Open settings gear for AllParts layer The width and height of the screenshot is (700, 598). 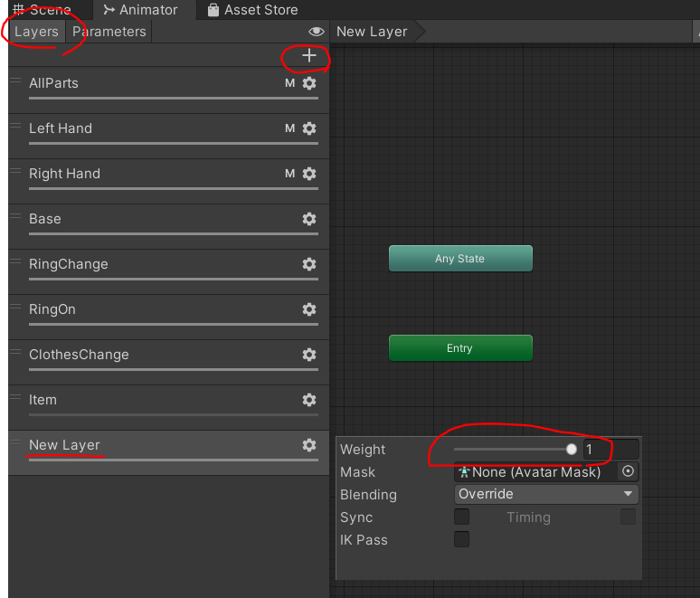click(x=309, y=83)
